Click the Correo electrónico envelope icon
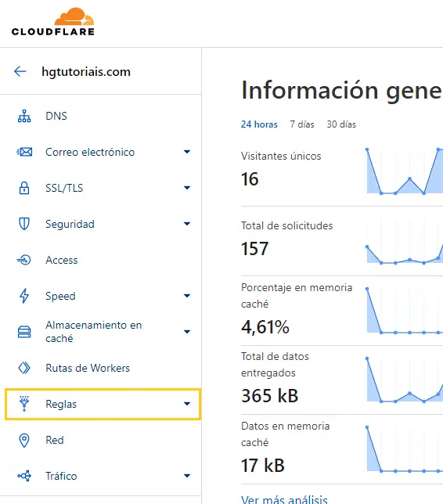Viewport: 443px width, 504px height. tap(24, 152)
